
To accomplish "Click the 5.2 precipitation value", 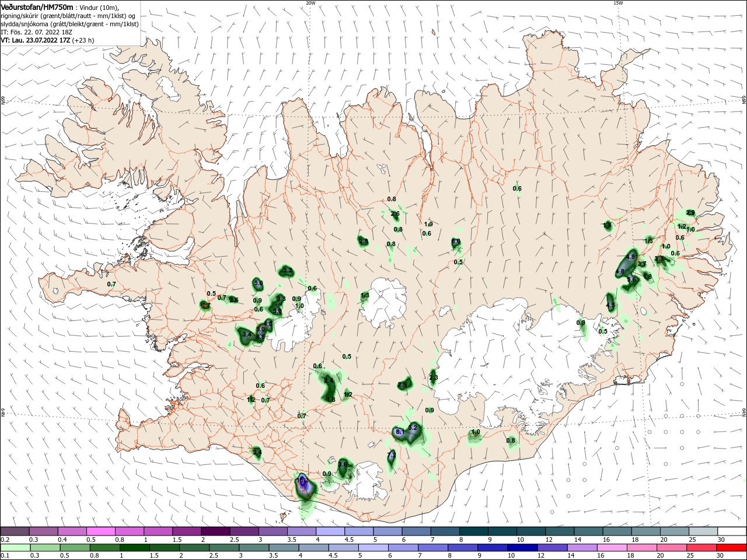I will tap(413, 428).
